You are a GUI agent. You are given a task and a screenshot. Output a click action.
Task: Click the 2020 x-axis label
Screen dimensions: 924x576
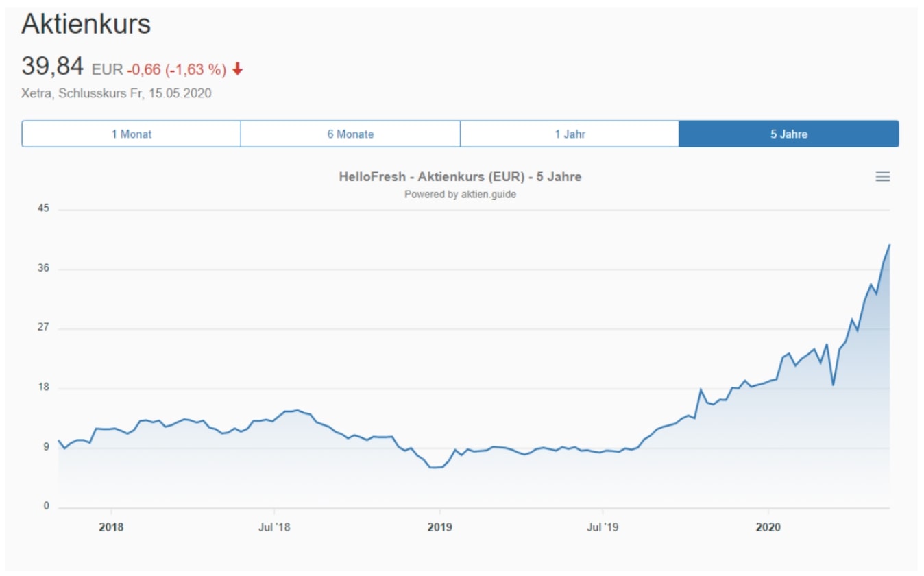click(x=768, y=528)
